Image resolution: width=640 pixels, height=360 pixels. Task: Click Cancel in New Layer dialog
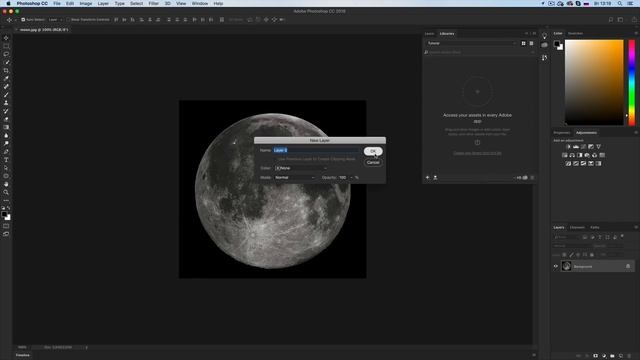pos(373,162)
